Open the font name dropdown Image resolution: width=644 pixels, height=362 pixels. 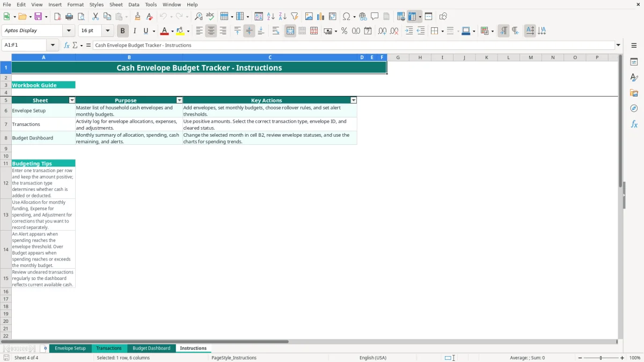pos(68,31)
